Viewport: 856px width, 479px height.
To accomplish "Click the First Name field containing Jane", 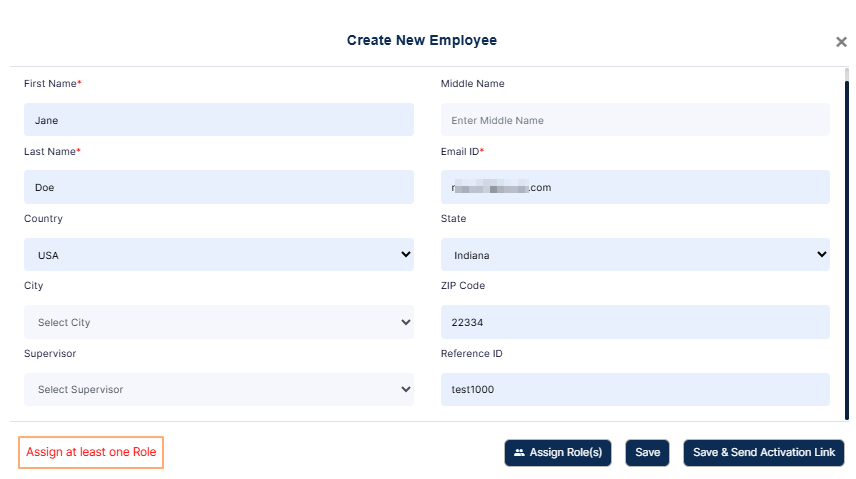I will coord(218,120).
